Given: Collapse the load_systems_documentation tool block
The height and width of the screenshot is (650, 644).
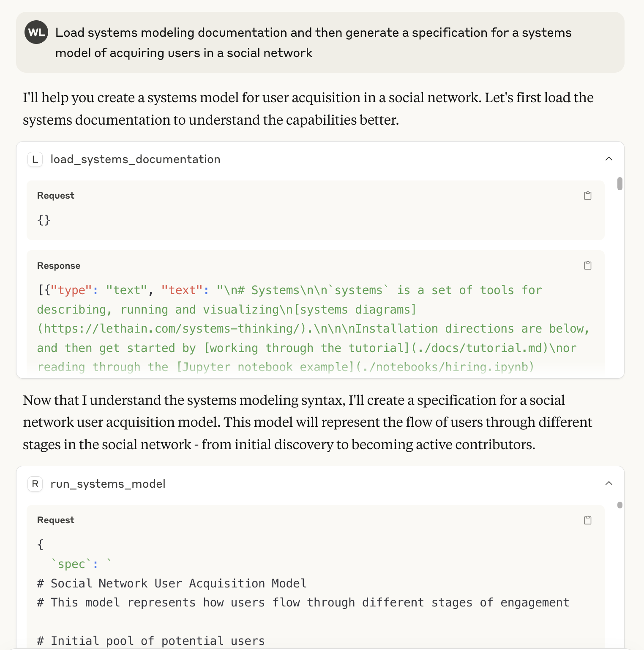Looking at the screenshot, I should click(609, 159).
